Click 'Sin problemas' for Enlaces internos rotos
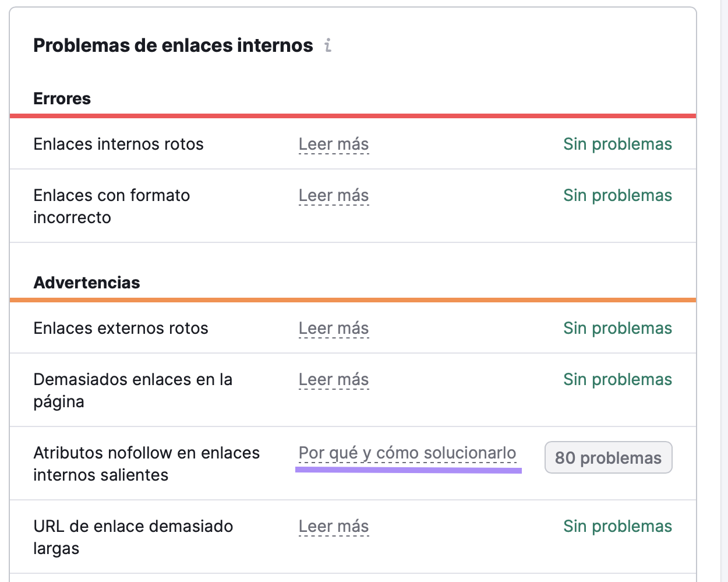This screenshot has height=582, width=728. tap(617, 144)
